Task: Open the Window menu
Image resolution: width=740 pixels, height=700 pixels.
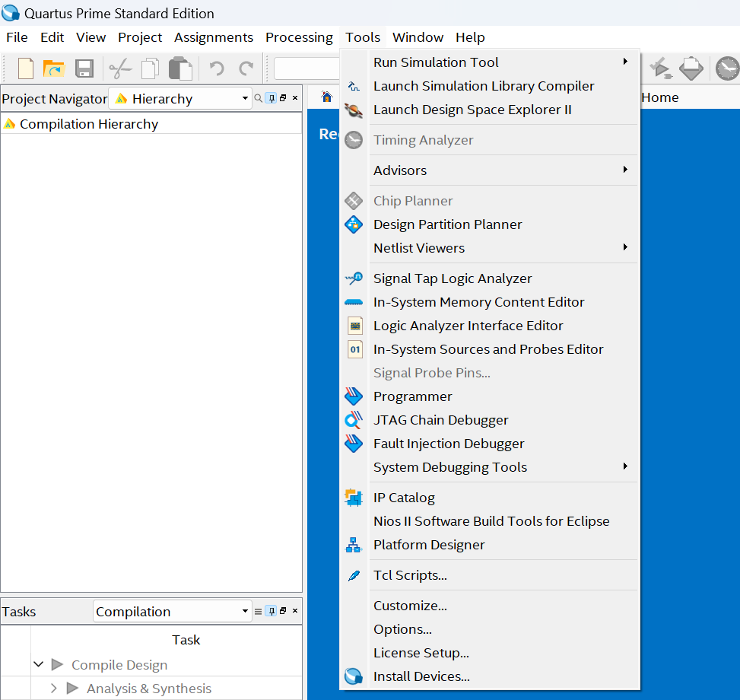Action: (418, 37)
